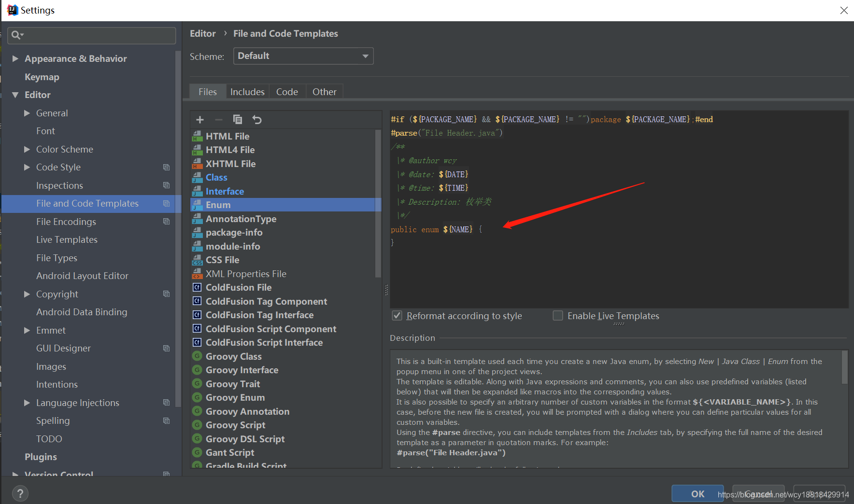Uncheck Reformat according to style
The width and height of the screenshot is (854, 504).
click(397, 315)
